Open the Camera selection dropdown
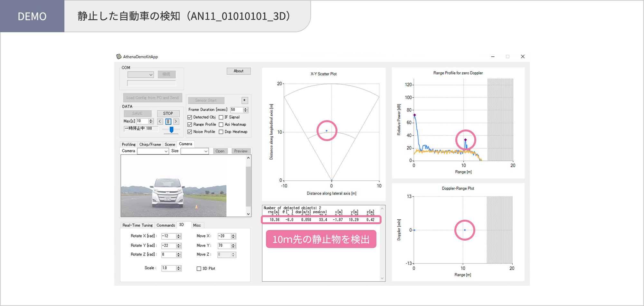Viewport: 644px width, 306px height. tap(153, 151)
